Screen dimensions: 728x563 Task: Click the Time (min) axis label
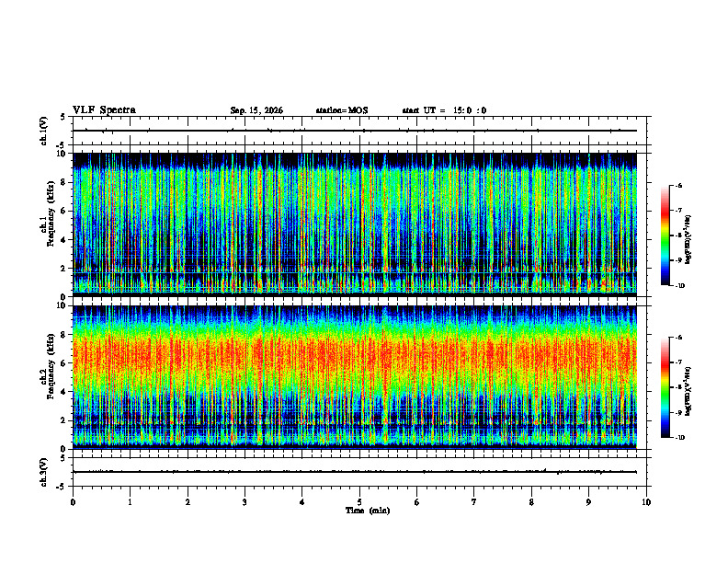(368, 511)
